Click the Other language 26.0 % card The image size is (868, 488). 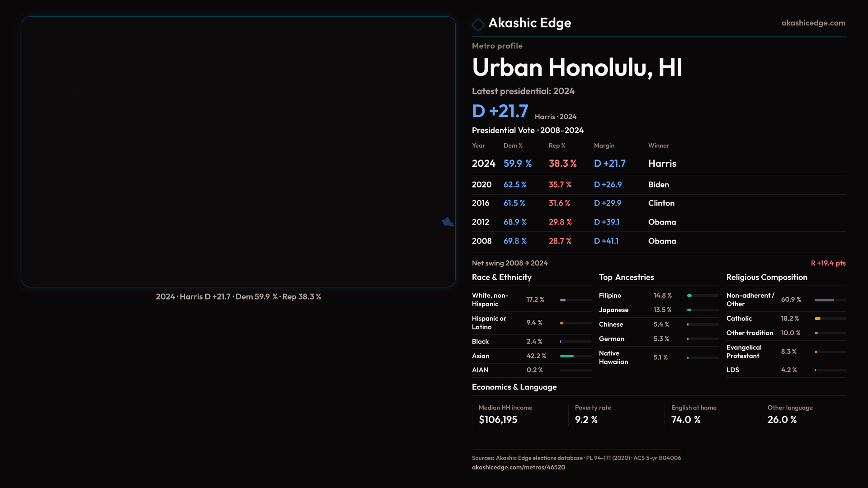click(789, 414)
